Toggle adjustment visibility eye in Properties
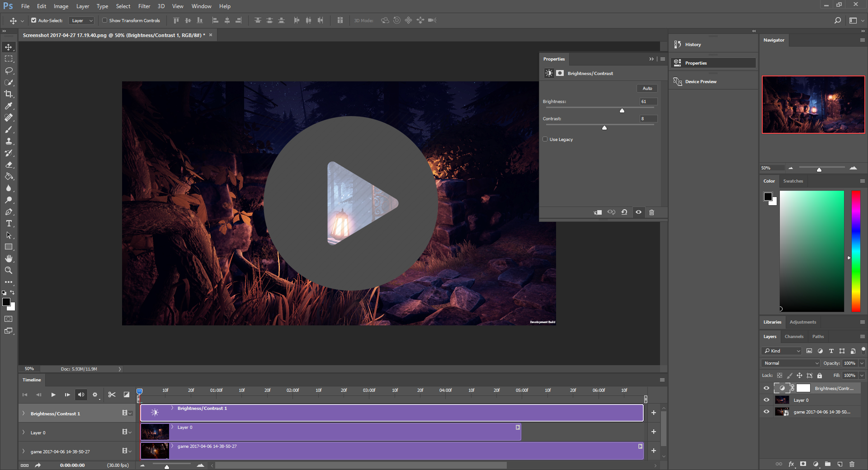Screen dimensions: 868x470 tap(638, 212)
